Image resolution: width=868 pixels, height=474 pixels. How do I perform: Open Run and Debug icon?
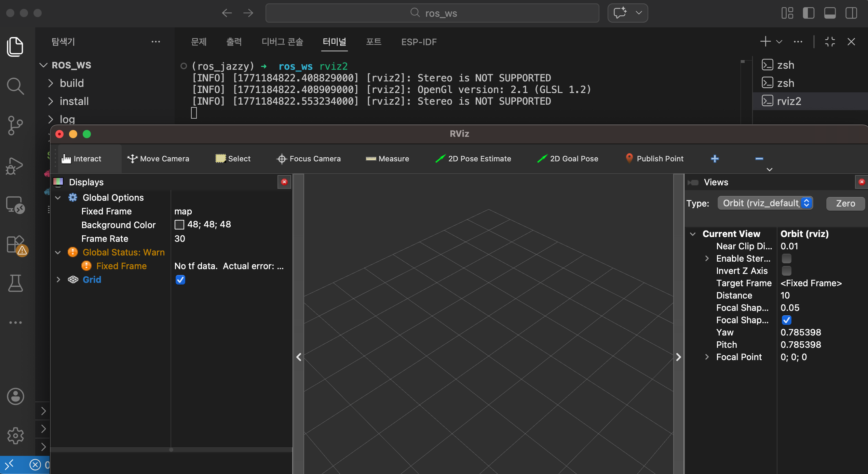(x=15, y=166)
